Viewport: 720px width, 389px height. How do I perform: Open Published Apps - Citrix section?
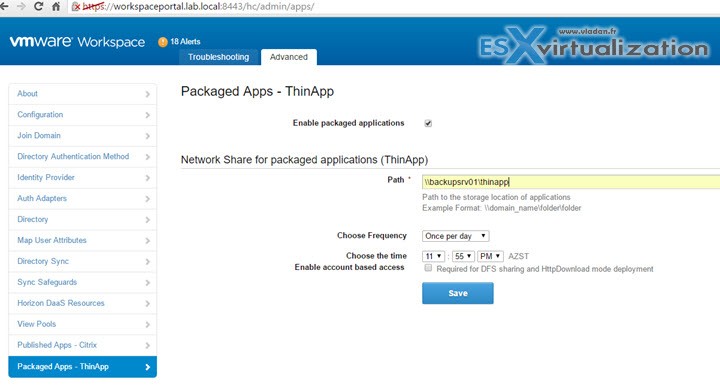pyautogui.click(x=83, y=345)
